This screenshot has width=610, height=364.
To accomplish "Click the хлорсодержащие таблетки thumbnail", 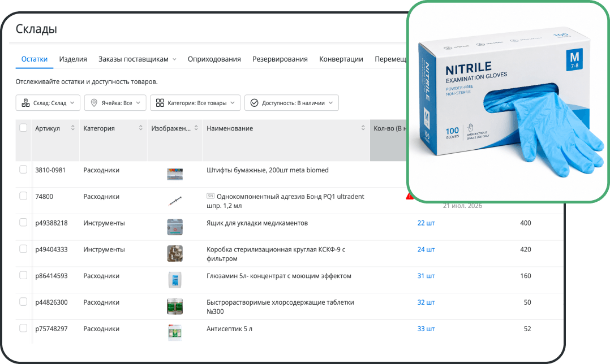I will click(175, 306).
